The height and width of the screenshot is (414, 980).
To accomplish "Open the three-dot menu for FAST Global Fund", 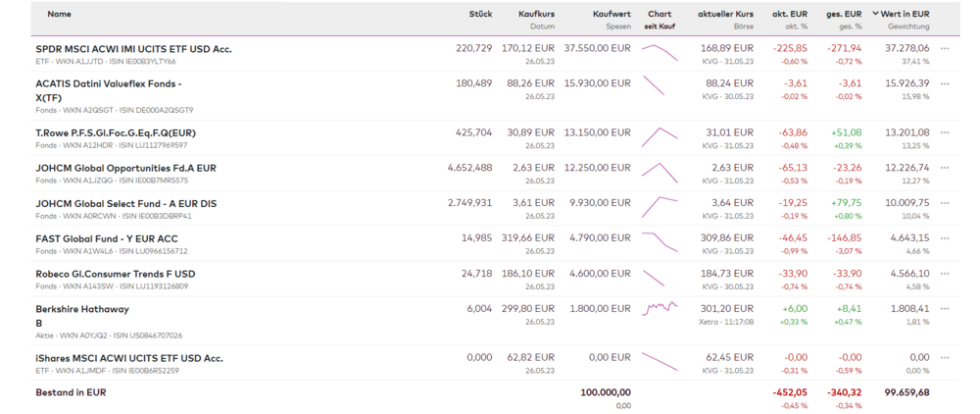I will [945, 238].
